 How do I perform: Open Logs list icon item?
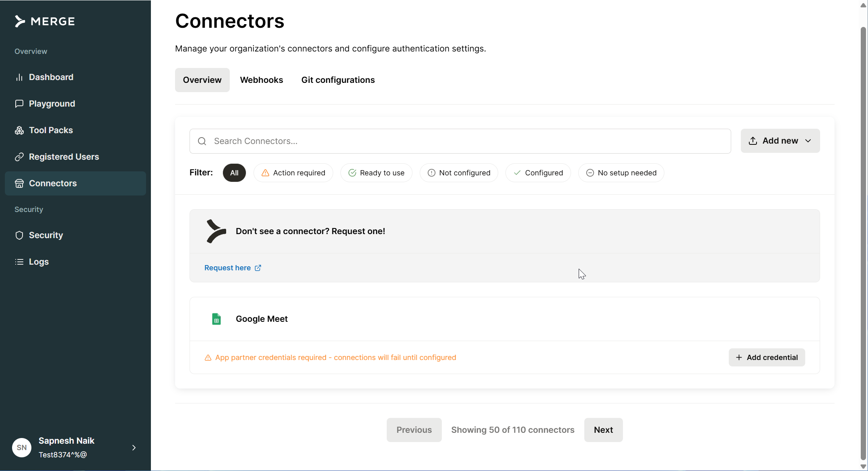click(19, 262)
